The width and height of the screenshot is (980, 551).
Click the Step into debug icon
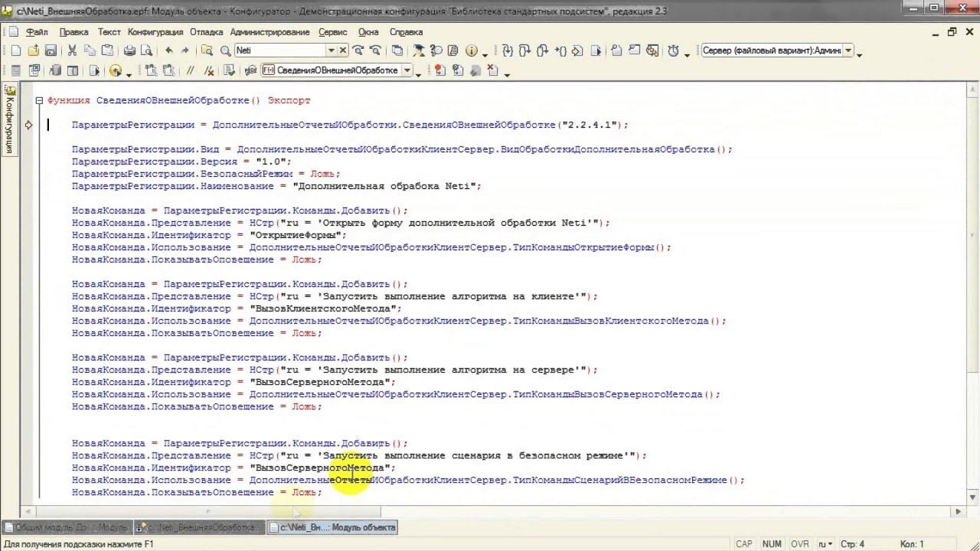click(x=507, y=51)
